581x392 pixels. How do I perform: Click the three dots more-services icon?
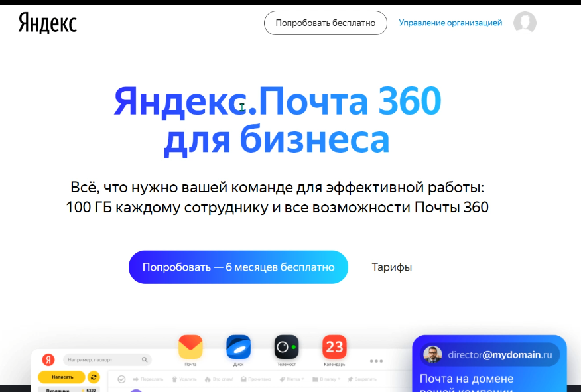coord(377,361)
